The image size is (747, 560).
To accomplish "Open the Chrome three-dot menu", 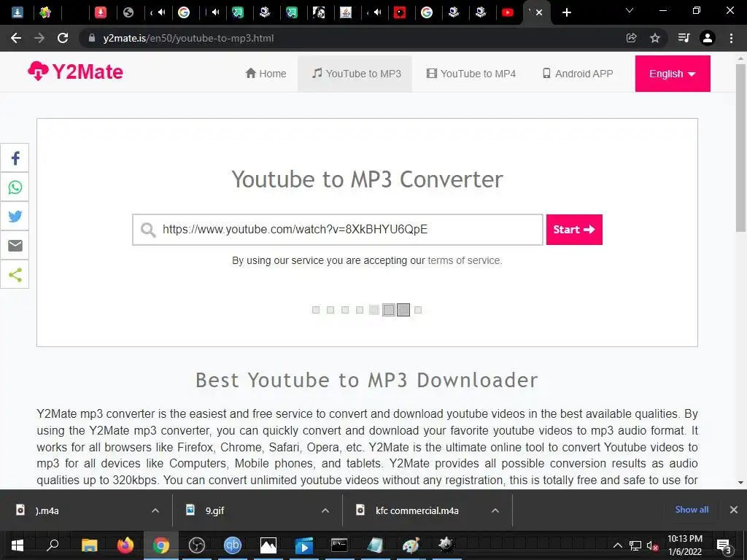I will pyautogui.click(x=731, y=38).
